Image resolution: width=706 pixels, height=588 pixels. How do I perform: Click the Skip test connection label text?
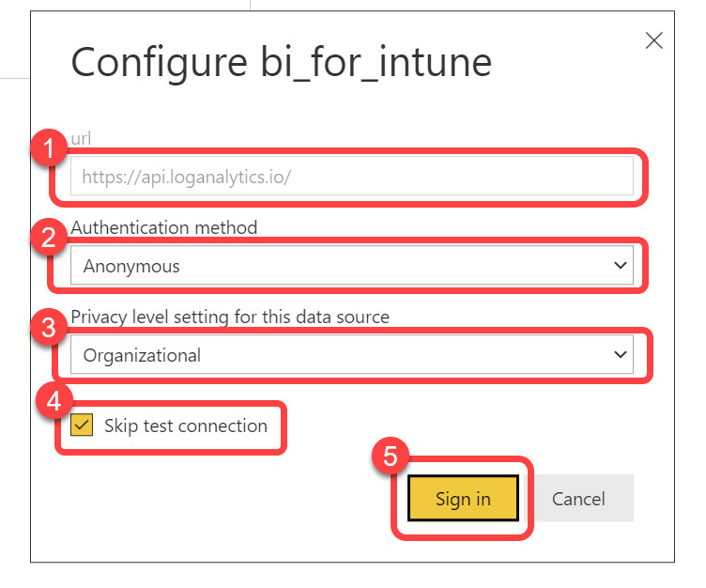pos(186,426)
